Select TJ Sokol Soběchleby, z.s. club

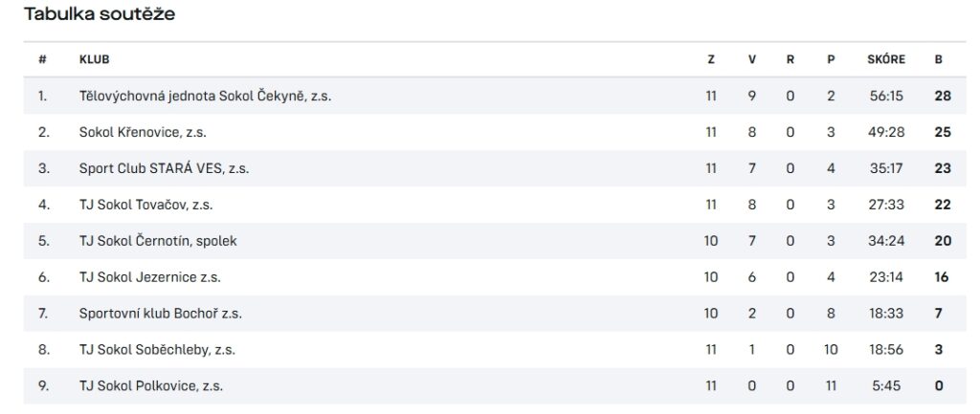(x=157, y=350)
